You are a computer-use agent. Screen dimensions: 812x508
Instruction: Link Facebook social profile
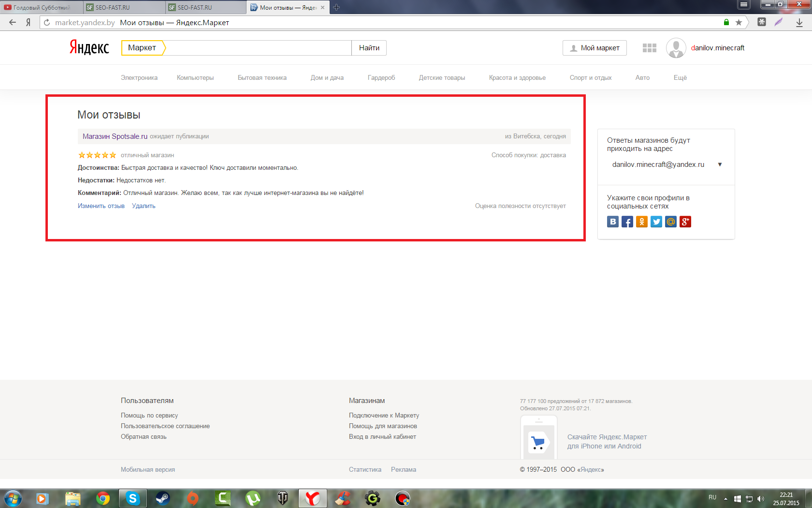627,222
